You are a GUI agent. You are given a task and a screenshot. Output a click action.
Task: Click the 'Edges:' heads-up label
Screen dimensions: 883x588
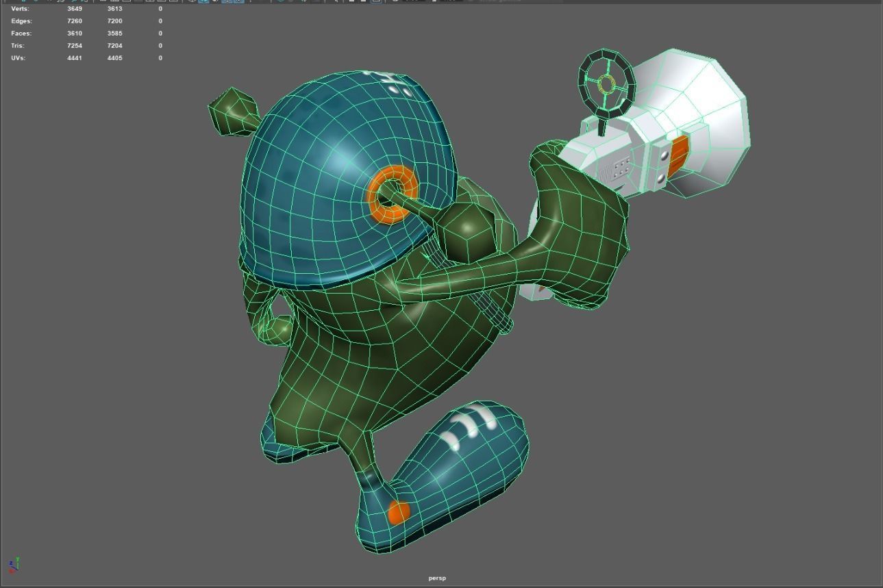[x=21, y=21]
